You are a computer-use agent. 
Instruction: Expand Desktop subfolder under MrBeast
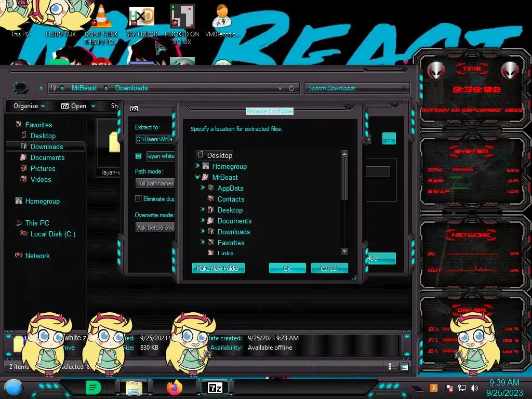click(x=202, y=209)
